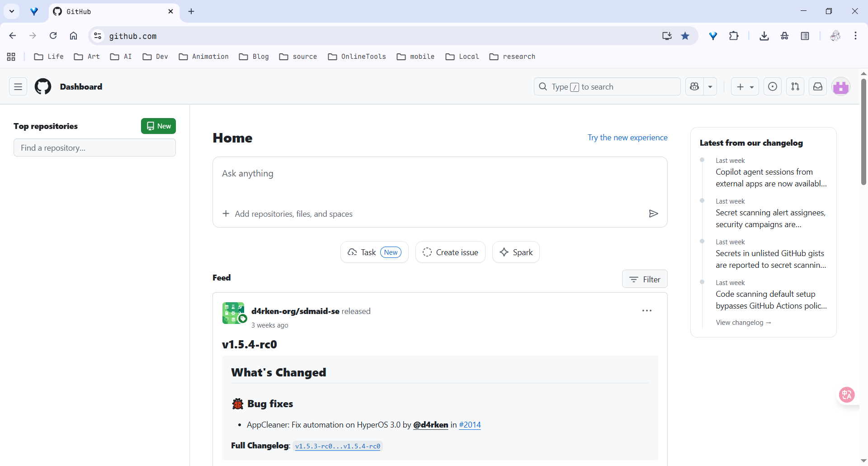
Task: Open the Pull requests icon in header
Action: pyautogui.click(x=795, y=86)
